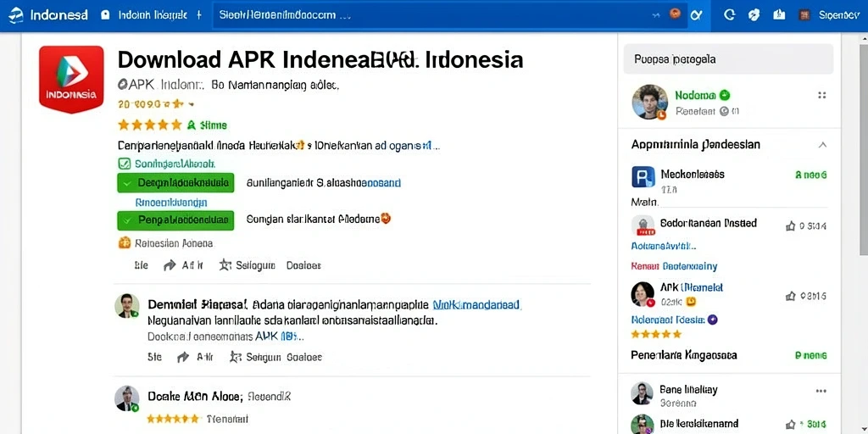The image size is (868, 434).
Task: Open the Sigendev account item
Action: (838, 15)
